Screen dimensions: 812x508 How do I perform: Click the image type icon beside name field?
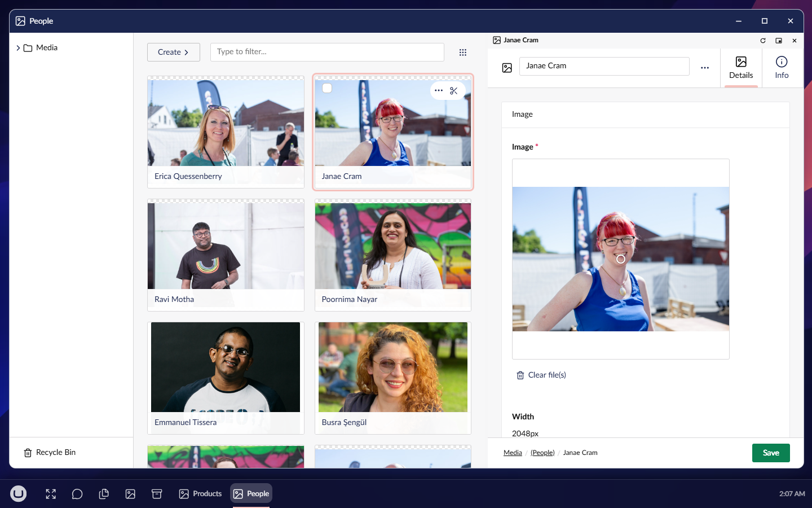point(507,68)
